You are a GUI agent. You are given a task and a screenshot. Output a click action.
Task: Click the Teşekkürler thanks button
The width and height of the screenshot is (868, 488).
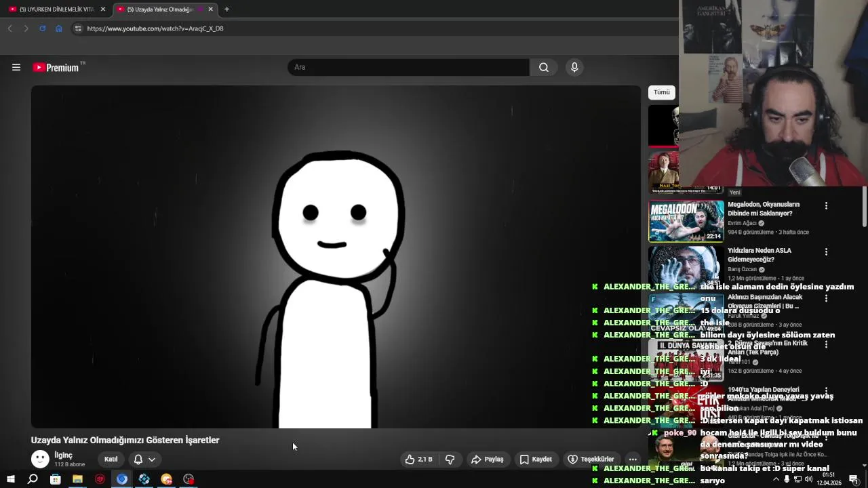point(591,460)
